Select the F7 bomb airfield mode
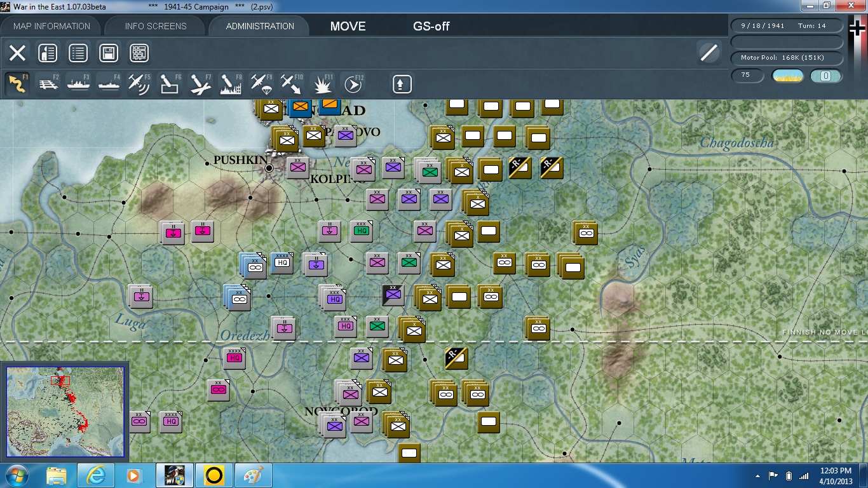Viewport: 868px width, 488px height. click(200, 84)
